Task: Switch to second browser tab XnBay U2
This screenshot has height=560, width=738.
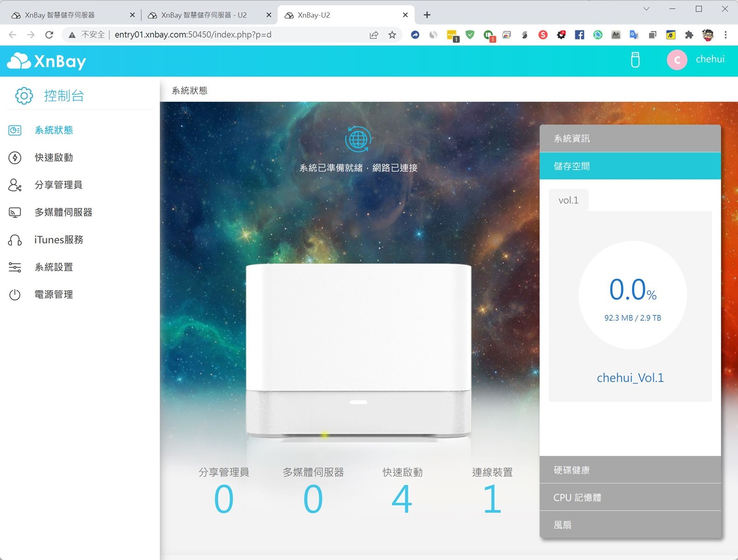Action: [x=203, y=15]
